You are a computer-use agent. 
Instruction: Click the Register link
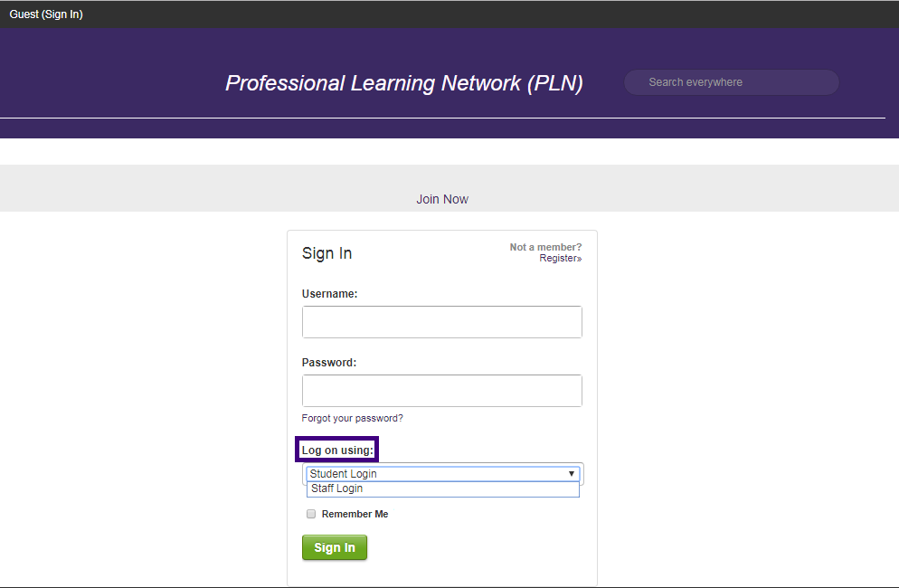point(560,258)
